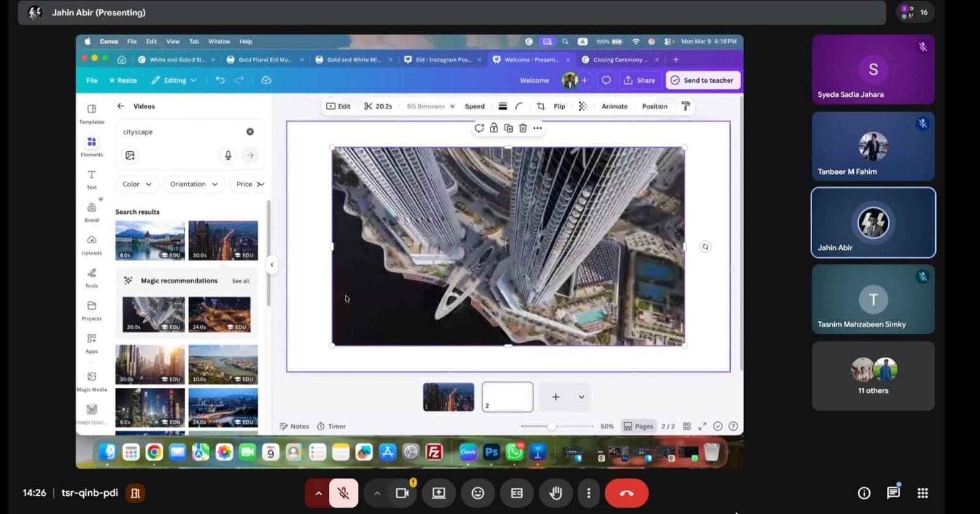Submit search with the arrow button

(x=250, y=156)
